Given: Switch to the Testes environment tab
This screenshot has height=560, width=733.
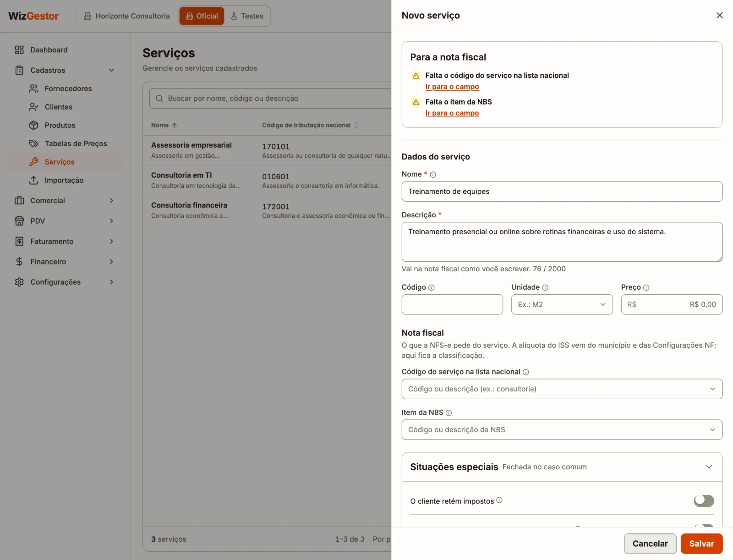Looking at the screenshot, I should 247,16.
